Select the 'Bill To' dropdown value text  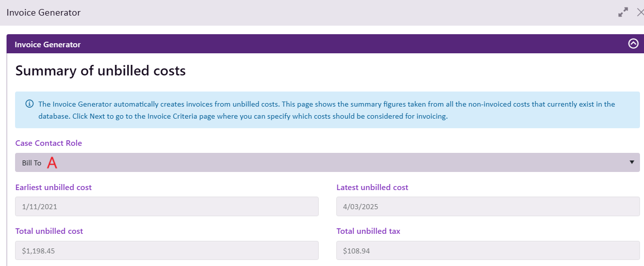[x=32, y=163]
